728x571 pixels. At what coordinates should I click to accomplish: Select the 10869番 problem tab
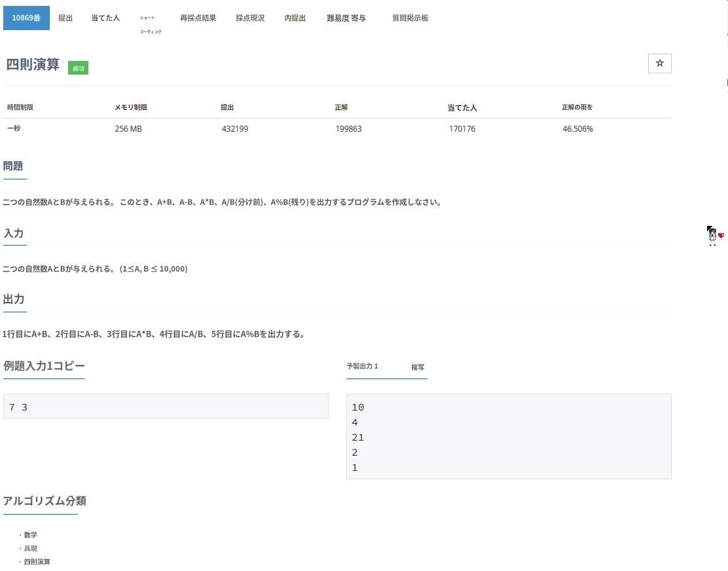point(26,18)
